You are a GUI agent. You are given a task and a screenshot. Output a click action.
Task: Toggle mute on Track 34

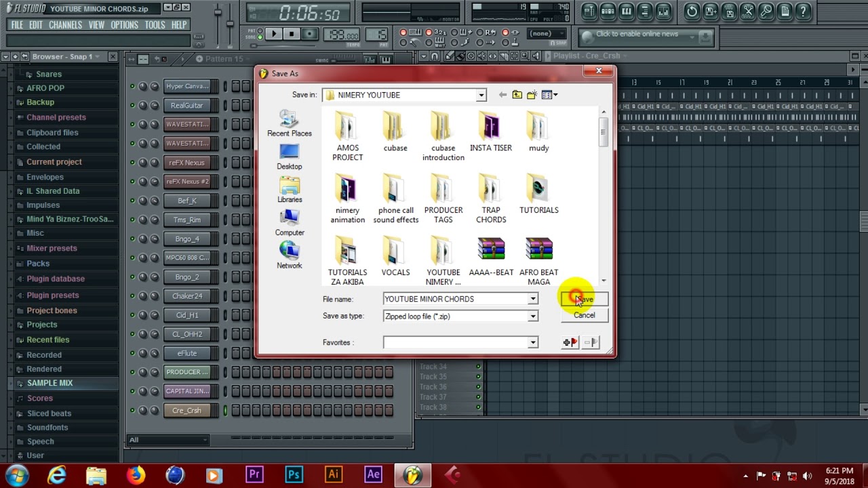click(x=478, y=367)
